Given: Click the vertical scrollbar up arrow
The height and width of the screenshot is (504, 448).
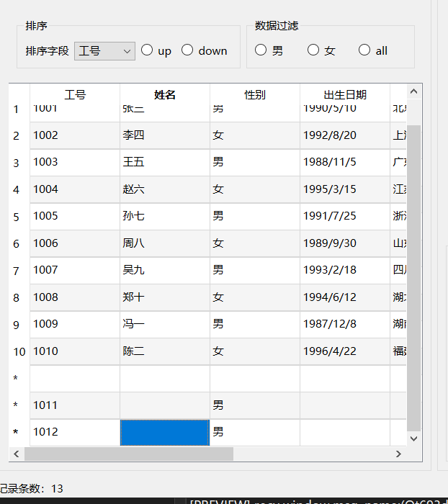Looking at the screenshot, I should (414, 92).
